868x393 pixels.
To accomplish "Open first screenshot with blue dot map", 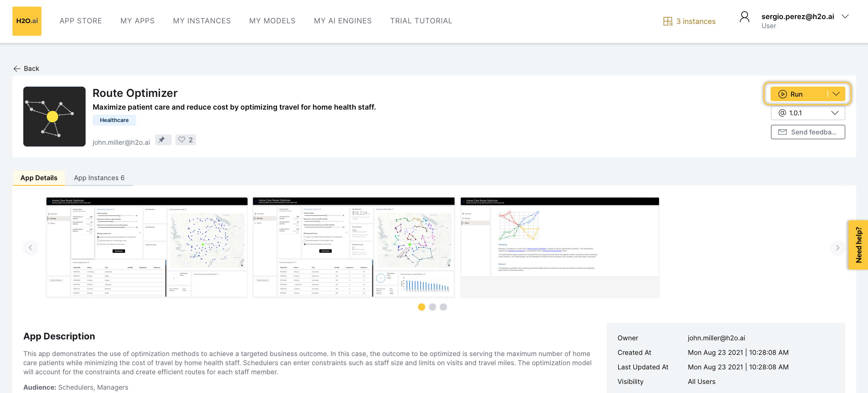I will pos(147,247).
